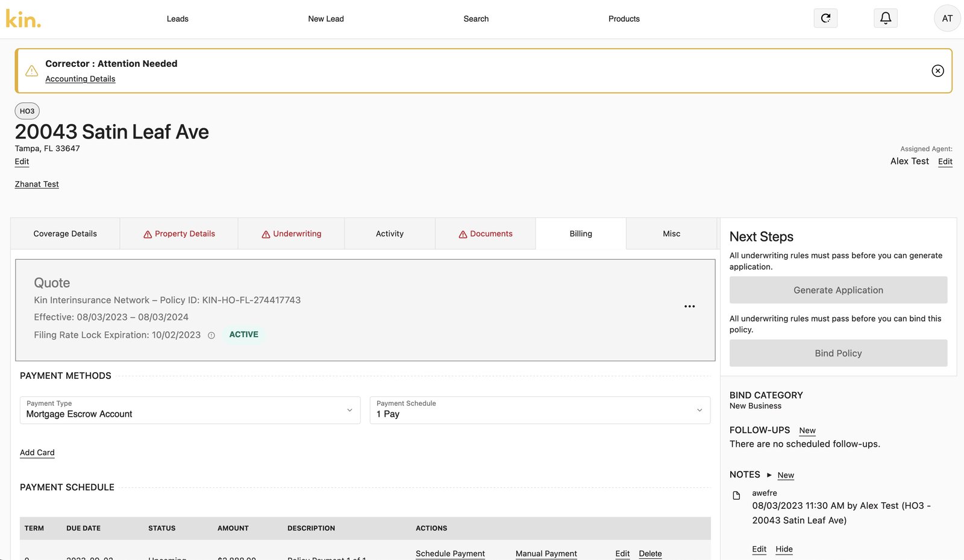964x560 pixels.
Task: Click the kin. logo
Action: click(23, 19)
